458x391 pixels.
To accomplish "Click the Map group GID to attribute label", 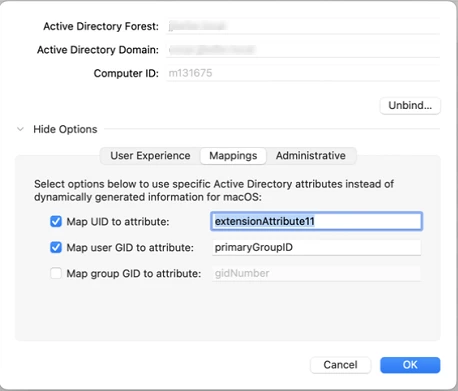I will click(134, 273).
